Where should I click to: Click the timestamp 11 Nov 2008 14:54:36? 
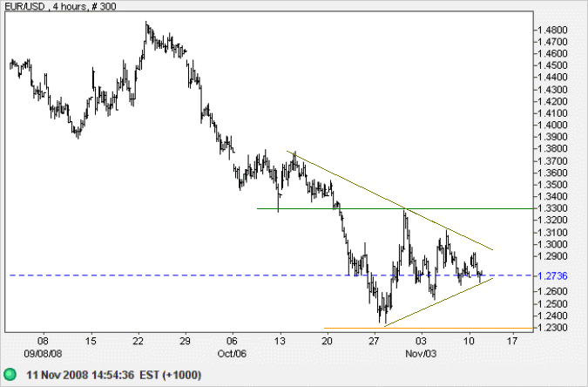click(80, 375)
